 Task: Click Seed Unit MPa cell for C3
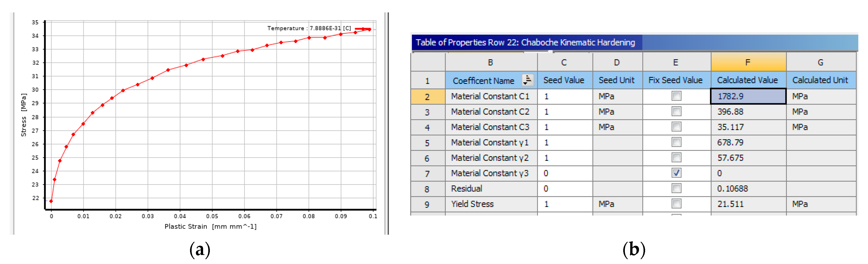pyautogui.click(x=617, y=127)
